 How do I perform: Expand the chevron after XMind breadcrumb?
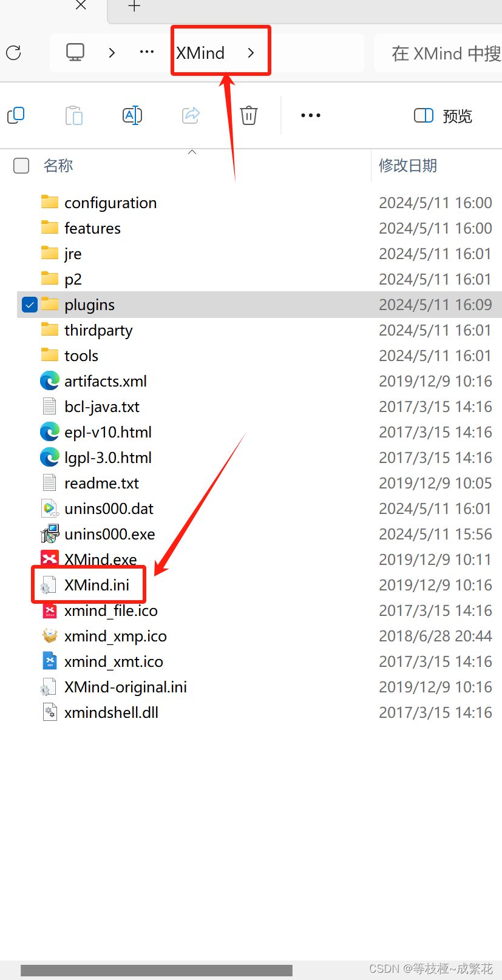point(251,53)
